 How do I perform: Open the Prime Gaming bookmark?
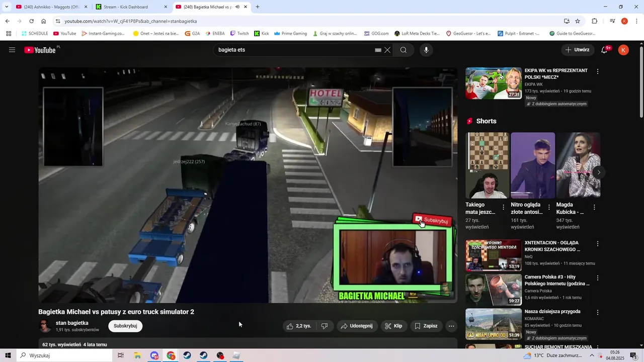pos(290,34)
